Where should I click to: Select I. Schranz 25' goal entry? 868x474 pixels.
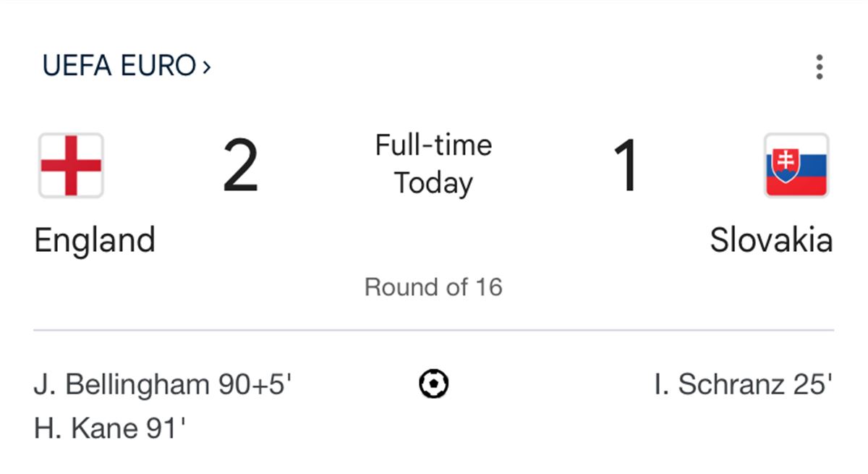point(744,384)
